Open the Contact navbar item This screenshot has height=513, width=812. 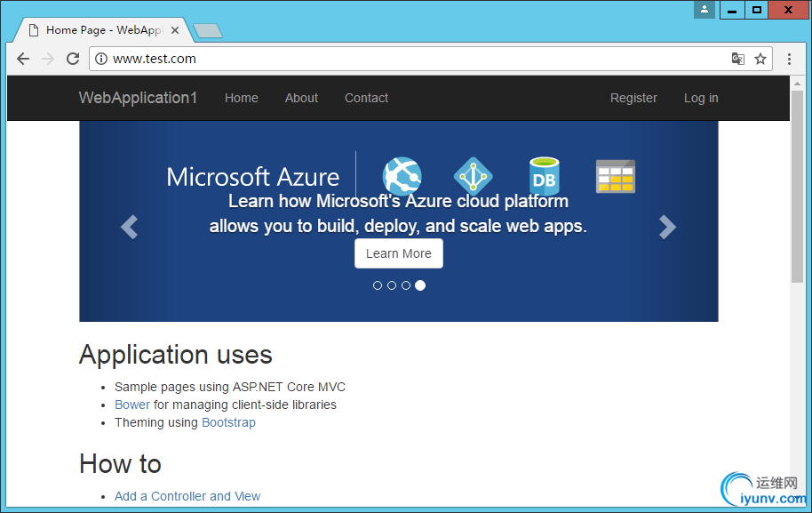[x=366, y=98]
